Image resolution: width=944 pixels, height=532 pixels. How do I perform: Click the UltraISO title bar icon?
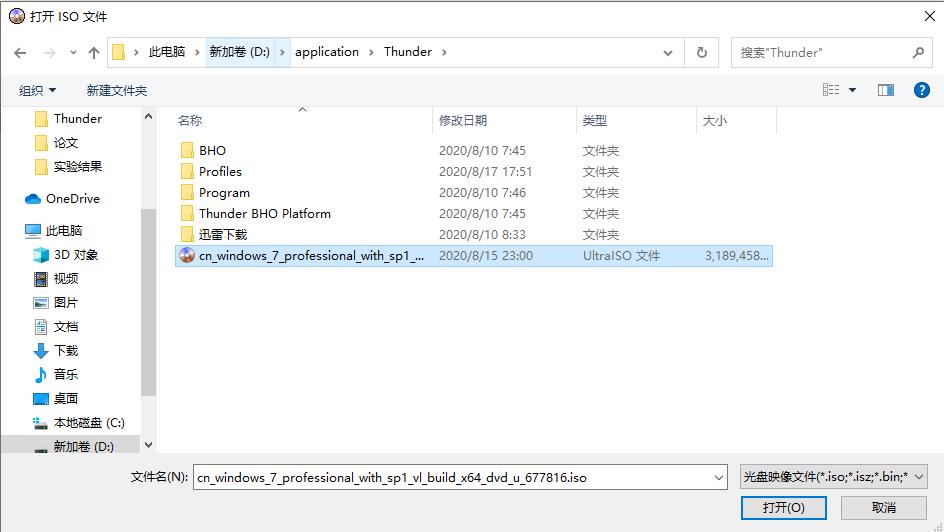click(x=17, y=16)
